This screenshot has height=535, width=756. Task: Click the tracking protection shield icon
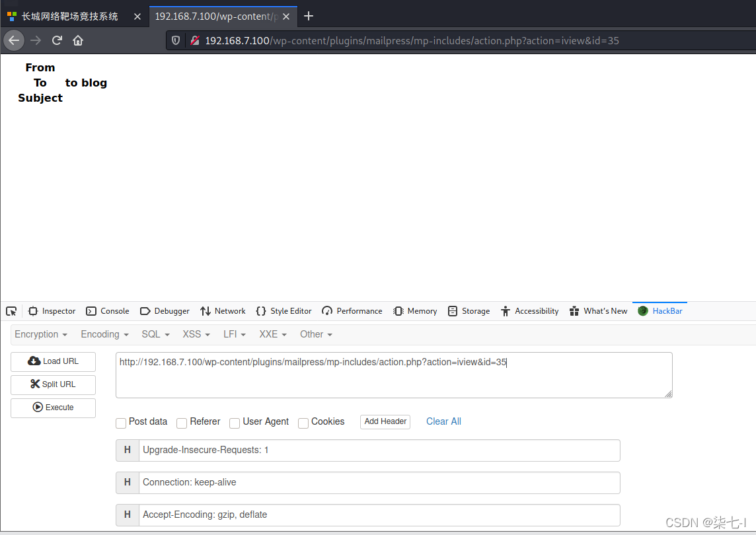click(176, 40)
